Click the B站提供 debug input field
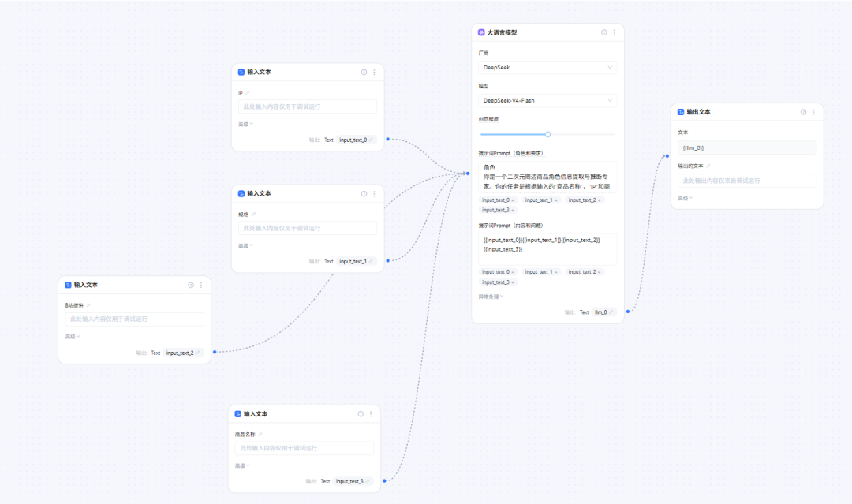This screenshot has height=504, width=852. (134, 319)
